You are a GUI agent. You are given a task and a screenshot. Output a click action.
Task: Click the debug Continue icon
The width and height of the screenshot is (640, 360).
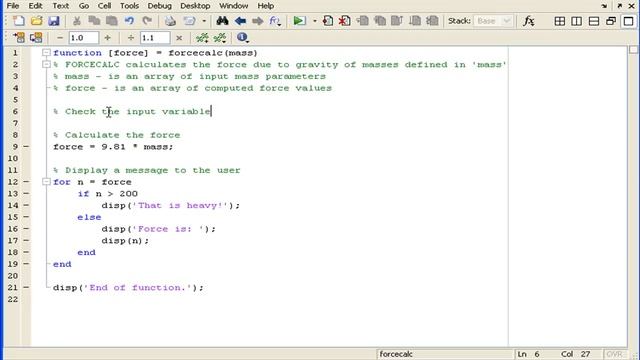(x=415, y=21)
